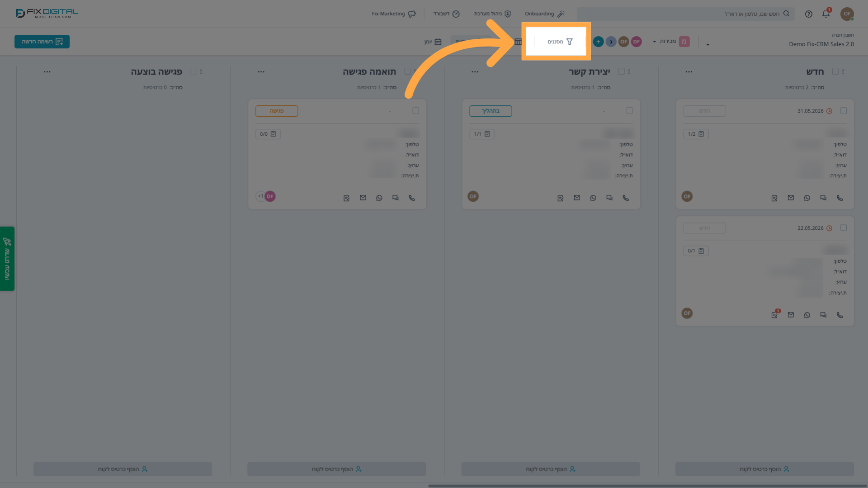Open the green side tab on the left edge

[x=7, y=259]
